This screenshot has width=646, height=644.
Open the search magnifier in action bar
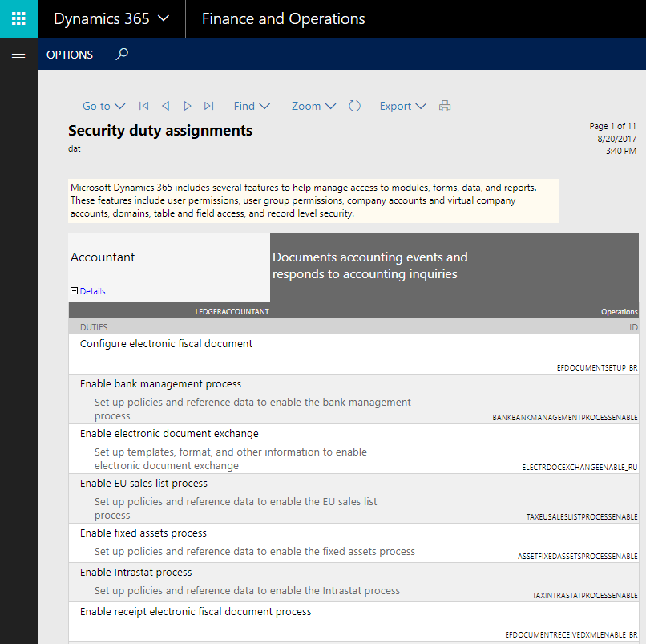(122, 54)
